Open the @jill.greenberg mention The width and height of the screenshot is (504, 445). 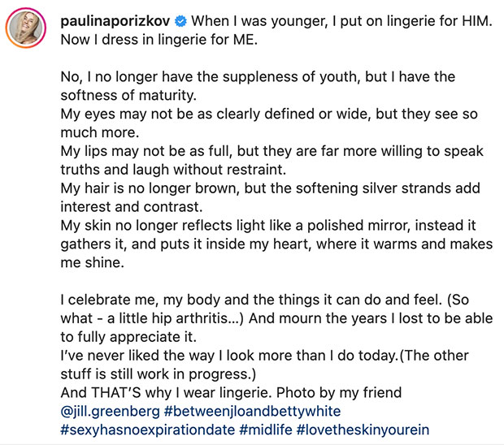[111, 411]
